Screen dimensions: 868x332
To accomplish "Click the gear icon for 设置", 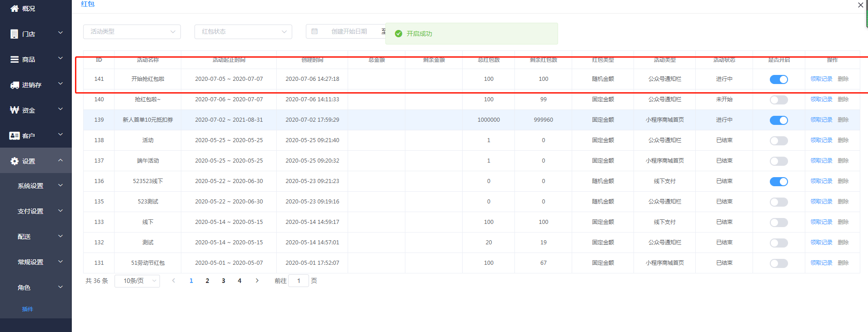I will pos(15,161).
